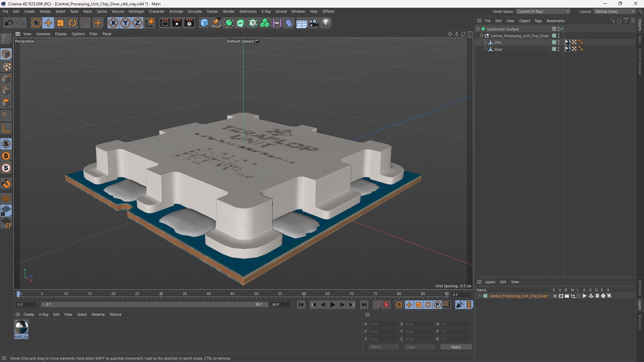This screenshot has height=362, width=644.
Task: Click the Undo arrow icon
Action: [9, 23]
